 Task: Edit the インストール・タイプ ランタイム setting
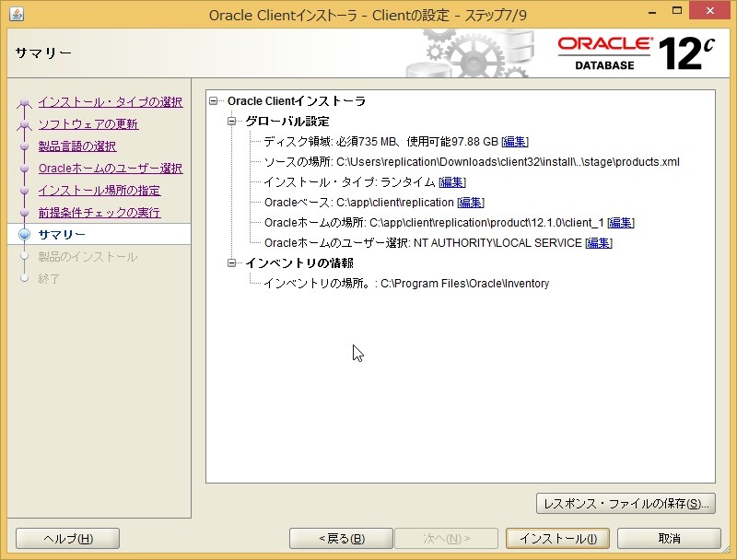point(451,181)
